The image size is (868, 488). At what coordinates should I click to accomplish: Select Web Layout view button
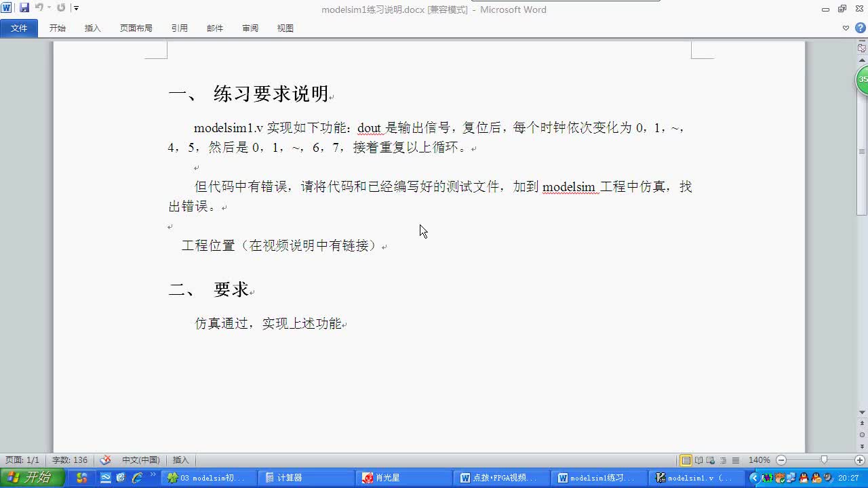coord(711,460)
